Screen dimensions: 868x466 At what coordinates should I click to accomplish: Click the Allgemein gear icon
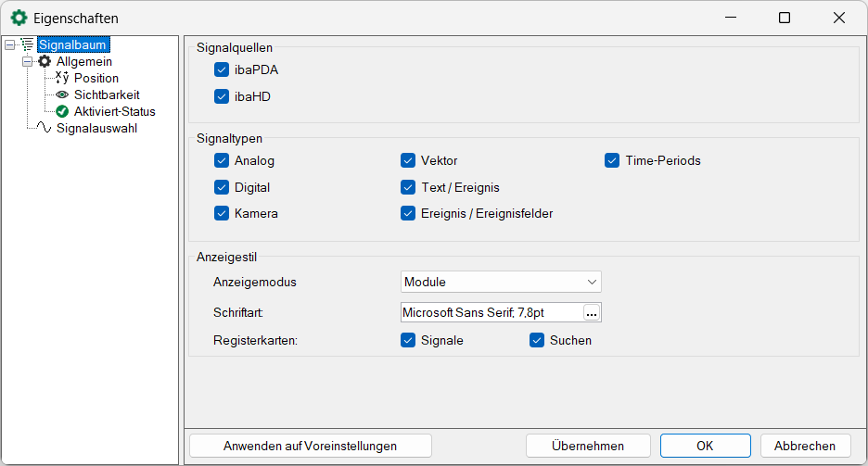point(45,61)
